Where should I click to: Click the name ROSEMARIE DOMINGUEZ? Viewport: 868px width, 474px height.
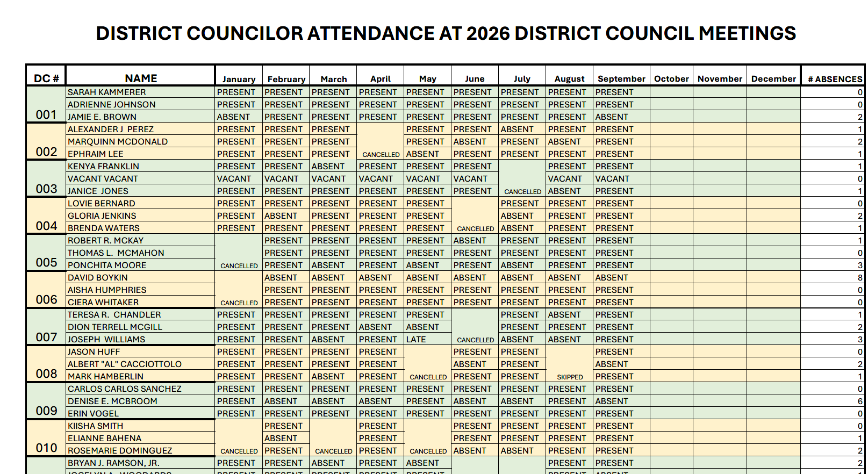click(120, 451)
